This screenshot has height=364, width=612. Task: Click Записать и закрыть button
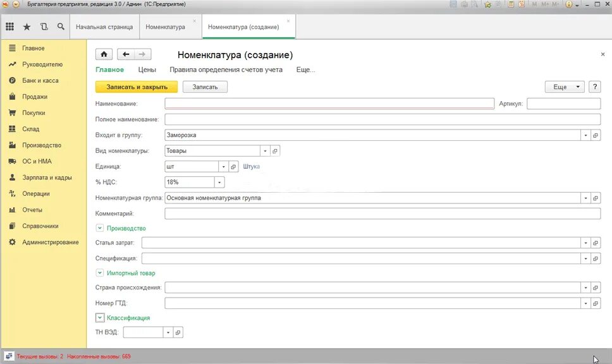click(137, 87)
